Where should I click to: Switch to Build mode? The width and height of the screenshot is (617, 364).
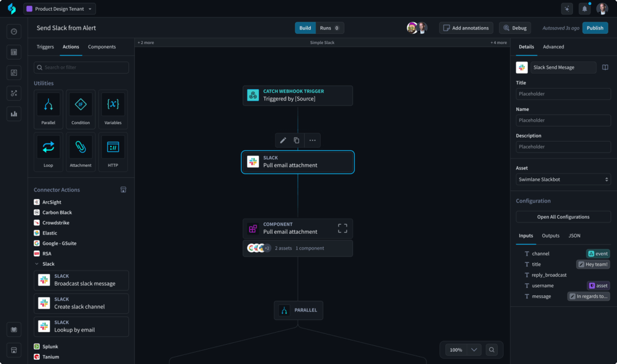point(305,28)
